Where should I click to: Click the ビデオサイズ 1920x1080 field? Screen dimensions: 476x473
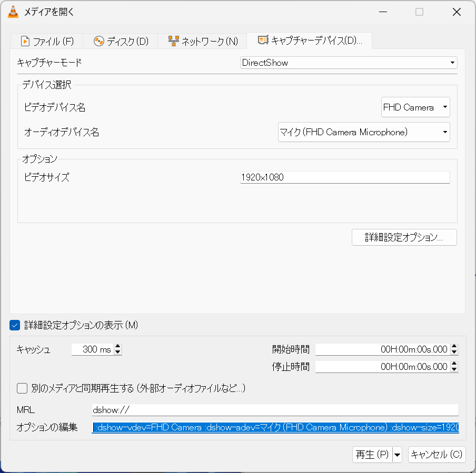click(345, 177)
